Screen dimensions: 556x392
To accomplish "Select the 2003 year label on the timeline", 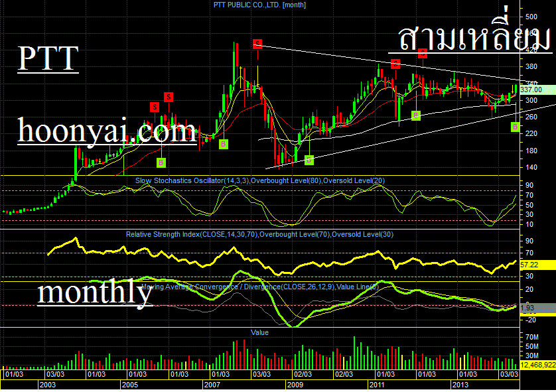I will point(48,385).
